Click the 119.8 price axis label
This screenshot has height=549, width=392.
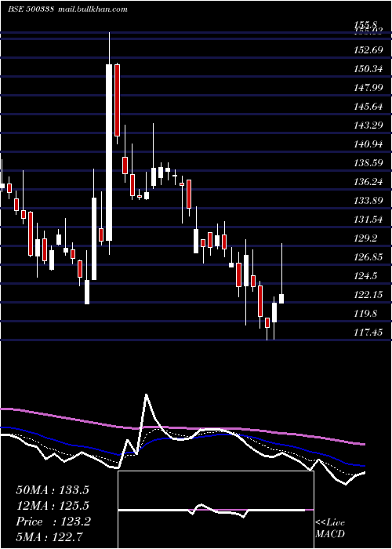tap(366, 314)
